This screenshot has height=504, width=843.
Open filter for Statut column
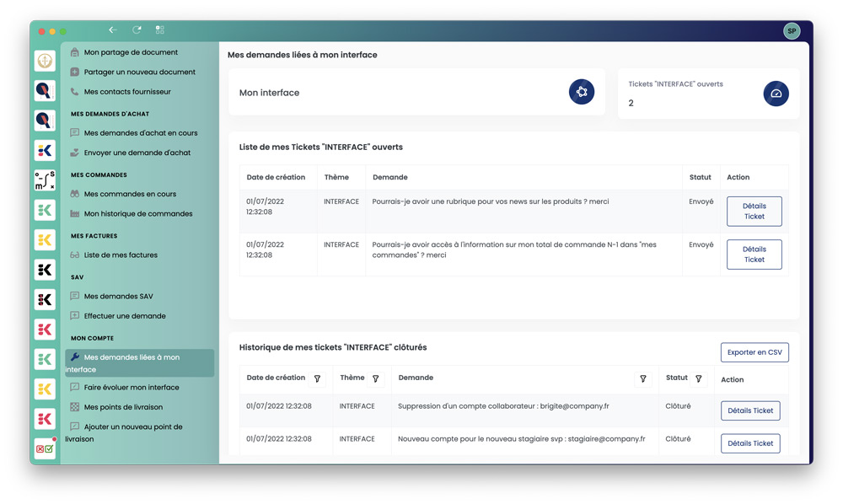pos(698,379)
